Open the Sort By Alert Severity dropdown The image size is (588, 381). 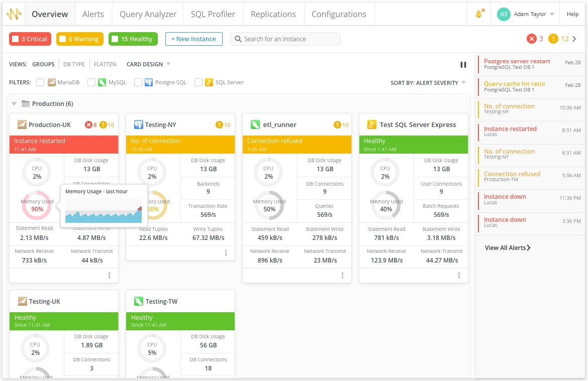[x=428, y=83]
